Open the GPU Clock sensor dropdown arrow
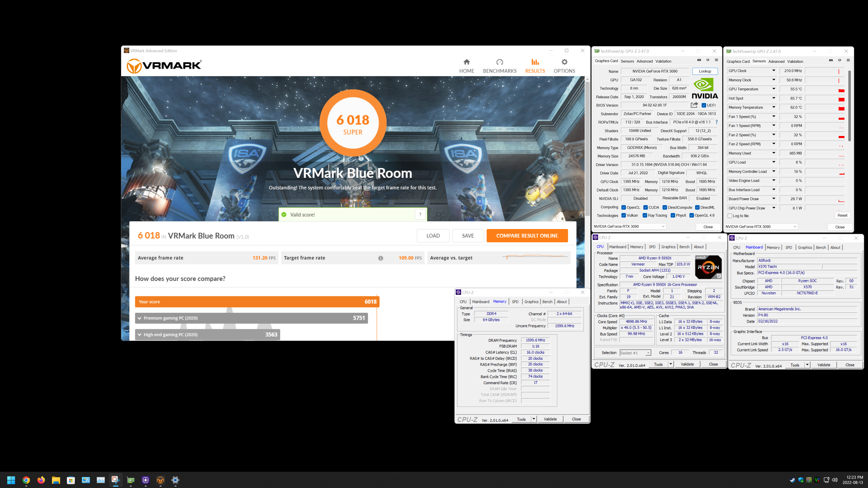 (x=774, y=71)
